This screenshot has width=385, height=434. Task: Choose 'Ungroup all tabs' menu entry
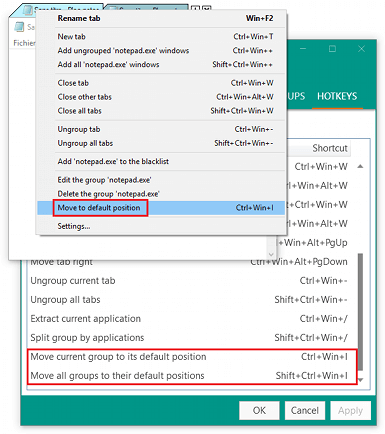[x=161, y=143]
